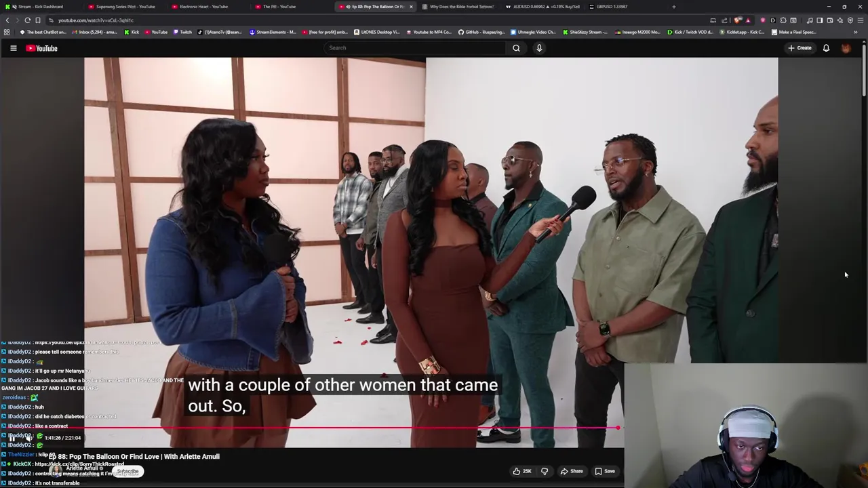The height and width of the screenshot is (488, 868).
Task: Click the Share button under video
Action: [571, 471]
